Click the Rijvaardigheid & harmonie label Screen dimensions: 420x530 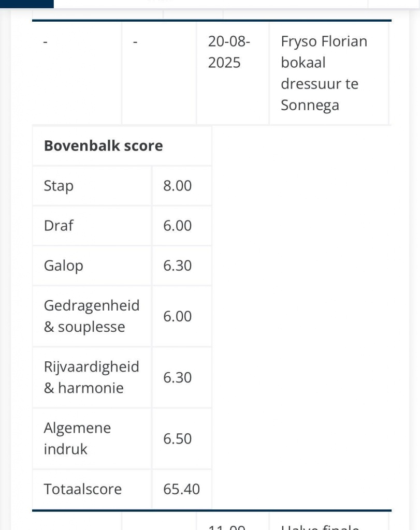click(92, 377)
